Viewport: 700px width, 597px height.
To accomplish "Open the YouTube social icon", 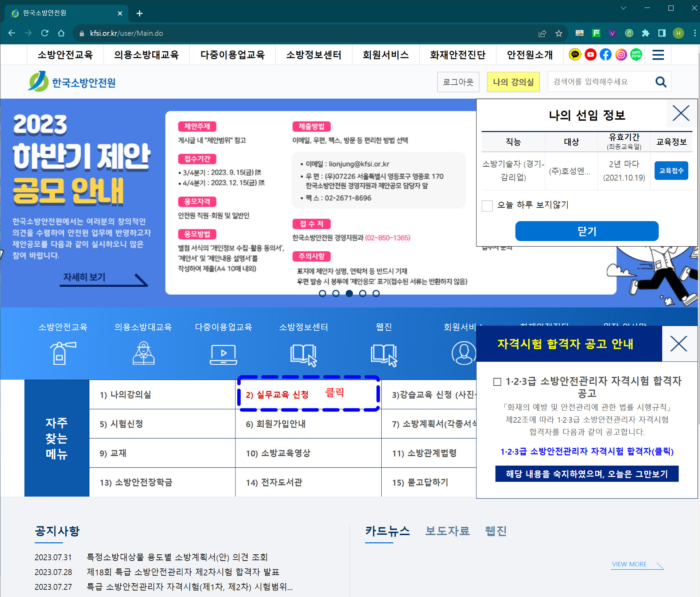I will coord(590,55).
